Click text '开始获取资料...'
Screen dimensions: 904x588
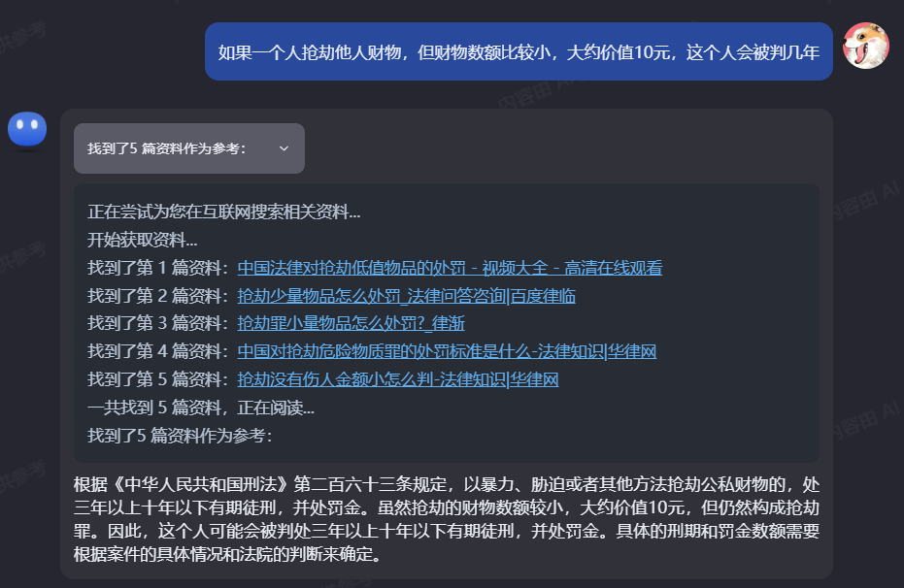coord(142,241)
